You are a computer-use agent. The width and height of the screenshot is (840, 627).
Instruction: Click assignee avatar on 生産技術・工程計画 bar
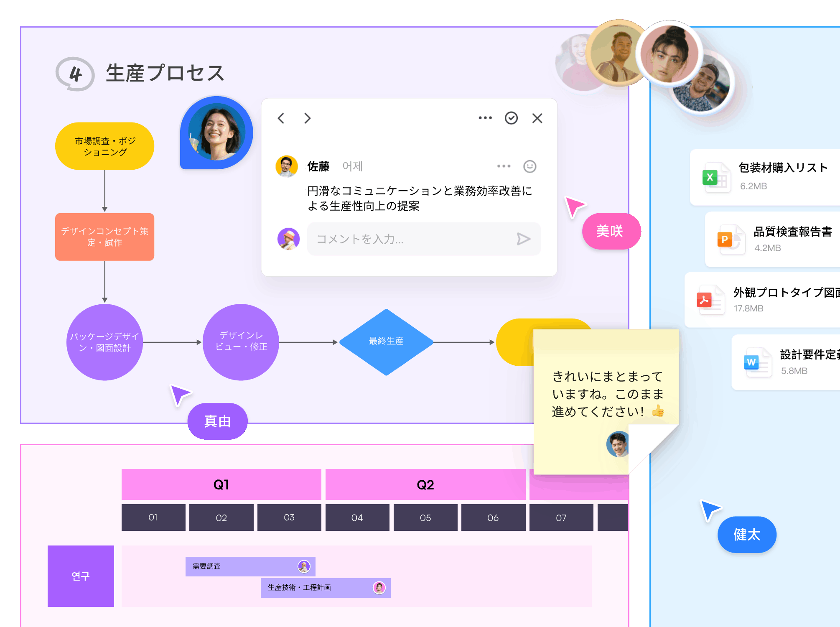click(379, 588)
